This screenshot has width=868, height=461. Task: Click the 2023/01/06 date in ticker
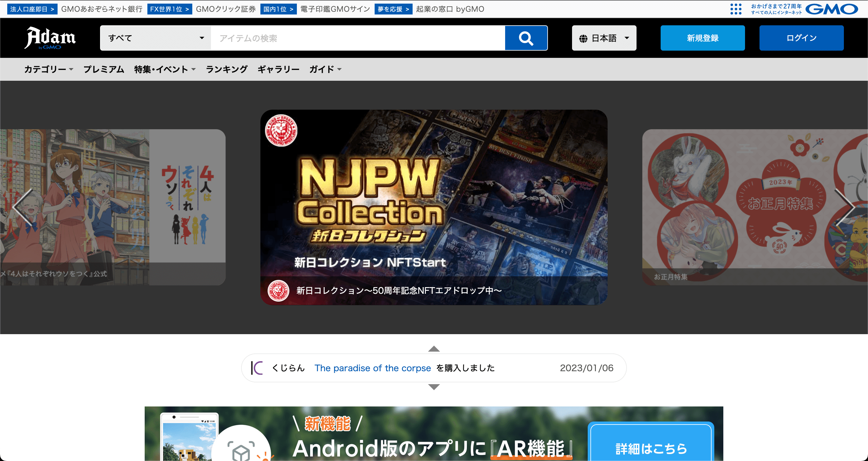(x=587, y=368)
